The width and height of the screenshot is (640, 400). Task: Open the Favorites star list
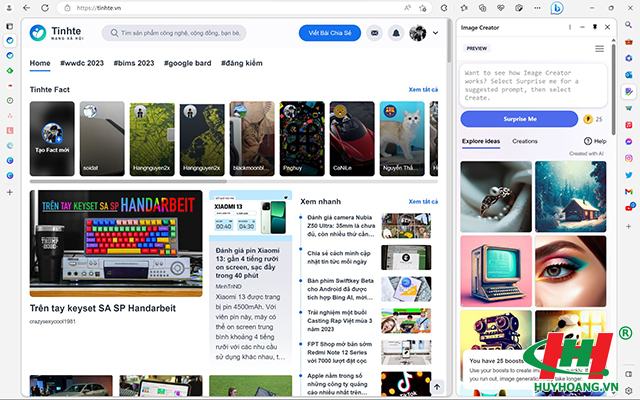(464, 8)
